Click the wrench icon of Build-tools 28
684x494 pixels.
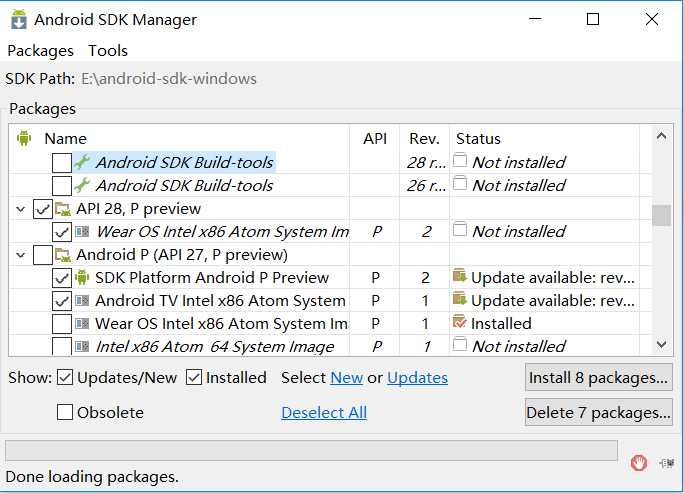coord(82,162)
